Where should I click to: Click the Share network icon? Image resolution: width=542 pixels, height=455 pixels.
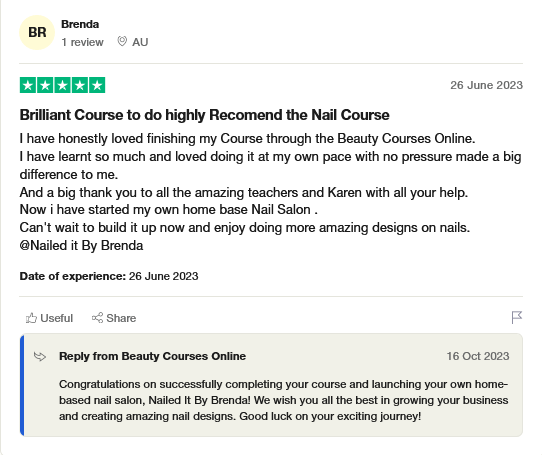(x=97, y=318)
